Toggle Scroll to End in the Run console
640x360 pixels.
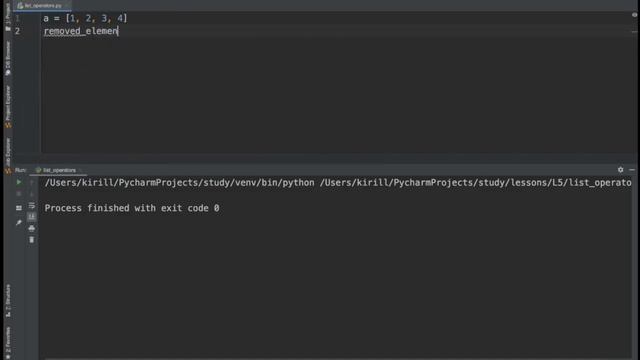click(x=31, y=217)
